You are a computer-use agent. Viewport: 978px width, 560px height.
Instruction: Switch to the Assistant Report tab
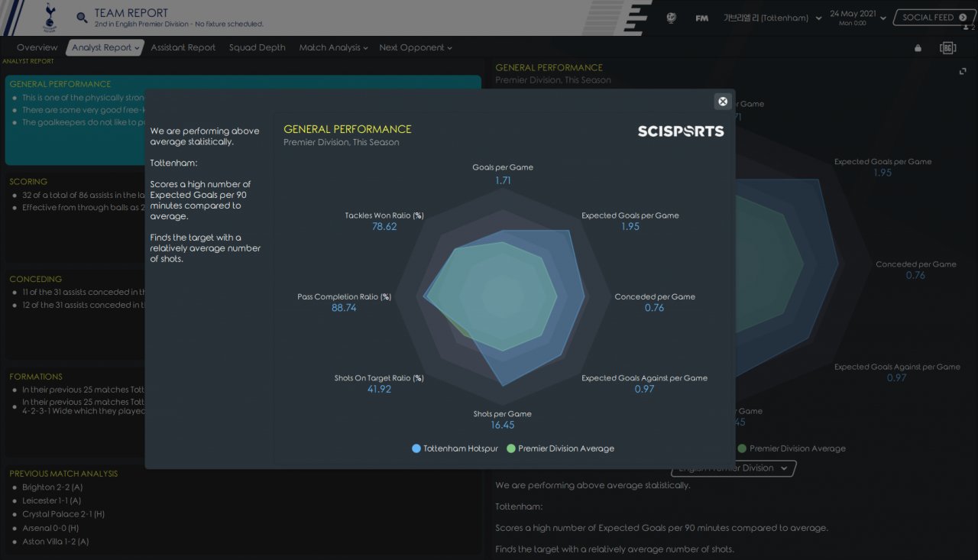point(183,47)
